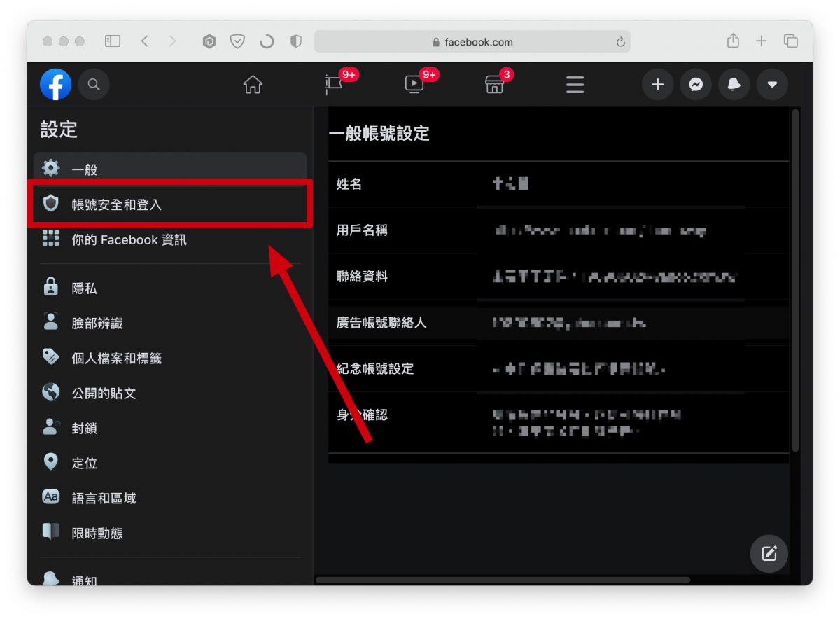The width and height of the screenshot is (840, 619).
Task: Open Pages flag icon with 9+ badge
Action: coord(334,85)
